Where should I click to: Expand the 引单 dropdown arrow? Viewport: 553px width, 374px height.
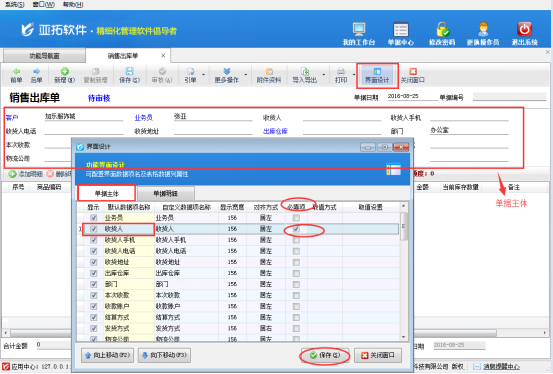(203, 75)
